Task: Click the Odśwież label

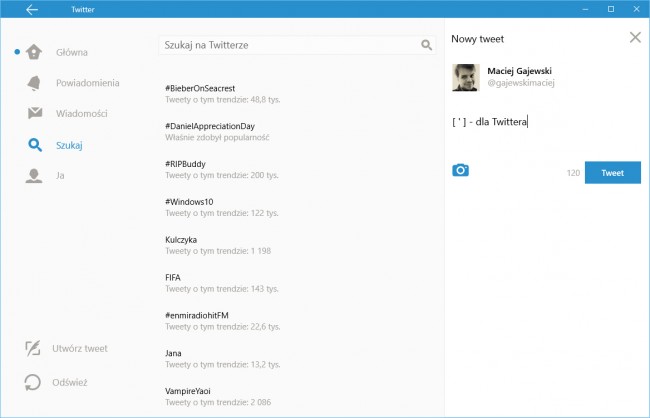Action: [70, 382]
